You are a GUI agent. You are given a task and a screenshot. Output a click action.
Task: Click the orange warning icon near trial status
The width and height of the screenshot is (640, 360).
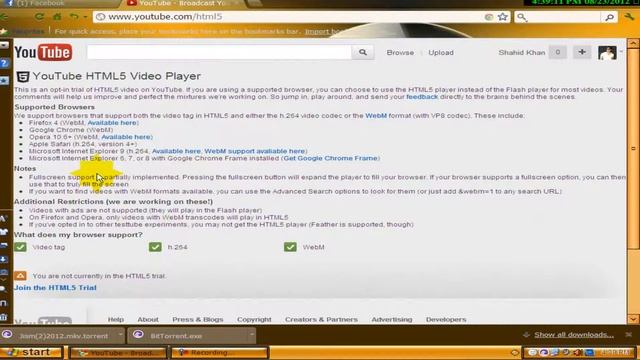pos(20,276)
